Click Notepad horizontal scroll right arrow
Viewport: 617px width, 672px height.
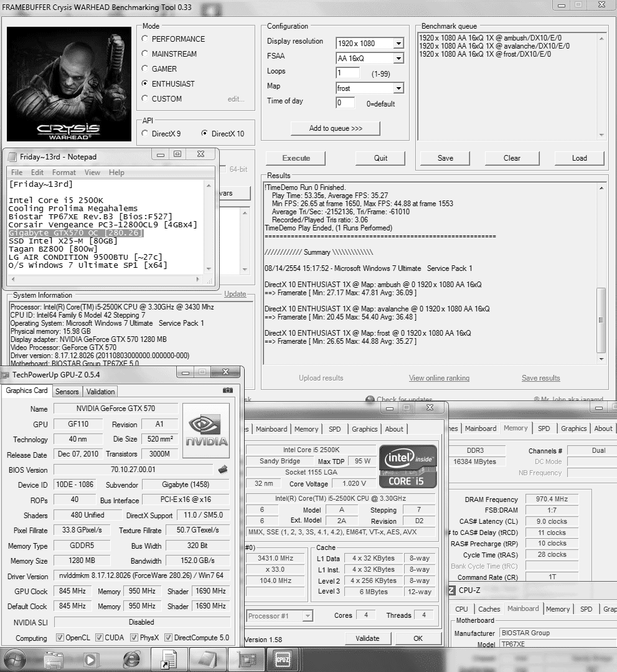pyautogui.click(x=197, y=279)
